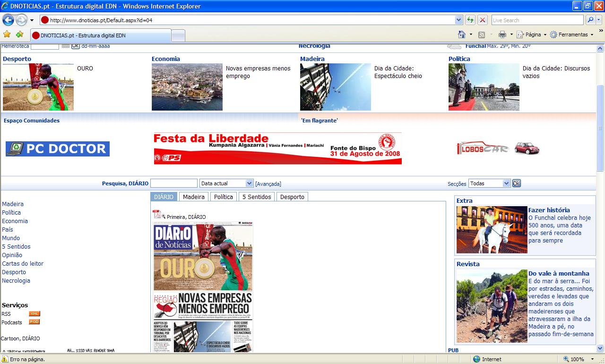The height and width of the screenshot is (364, 605).
Task: Switch to the 5 Sentidos tab
Action: point(257,197)
